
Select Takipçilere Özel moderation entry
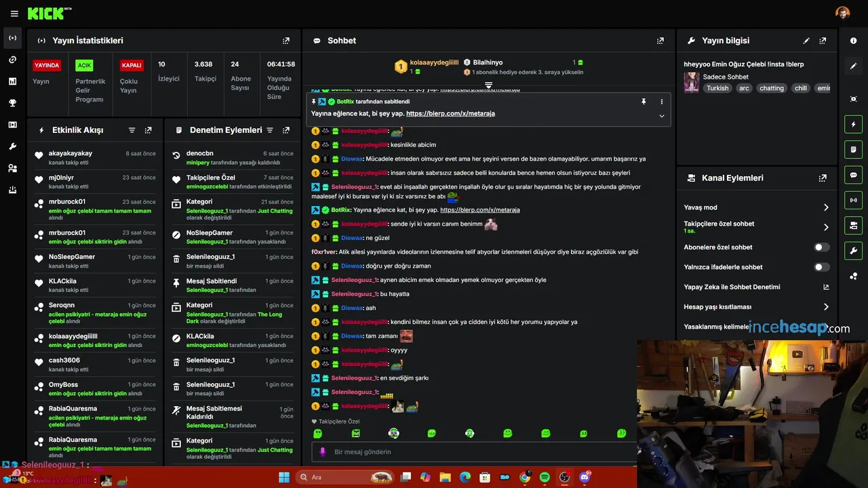click(x=211, y=178)
